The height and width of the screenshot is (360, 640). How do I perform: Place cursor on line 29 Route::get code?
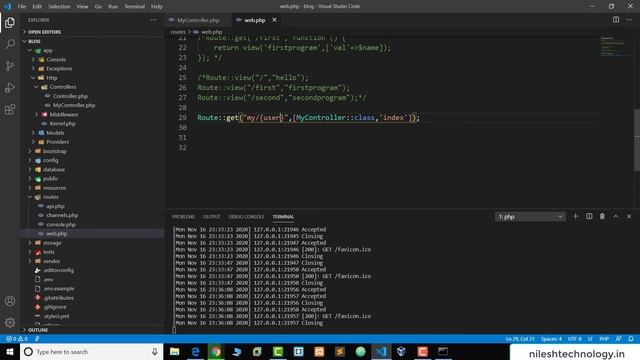point(308,118)
